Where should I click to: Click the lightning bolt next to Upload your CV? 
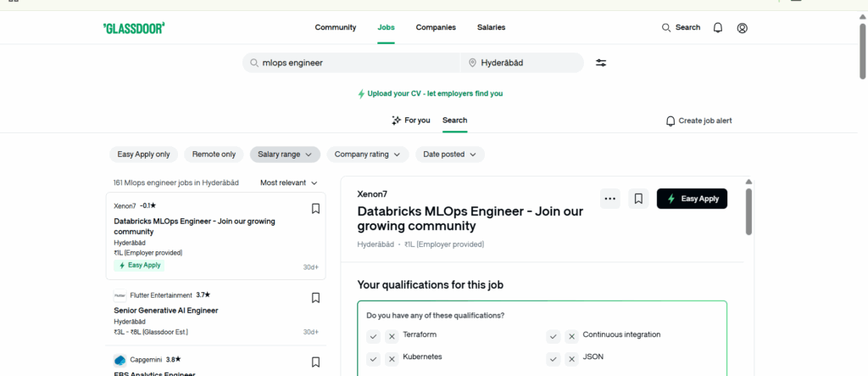pos(361,93)
